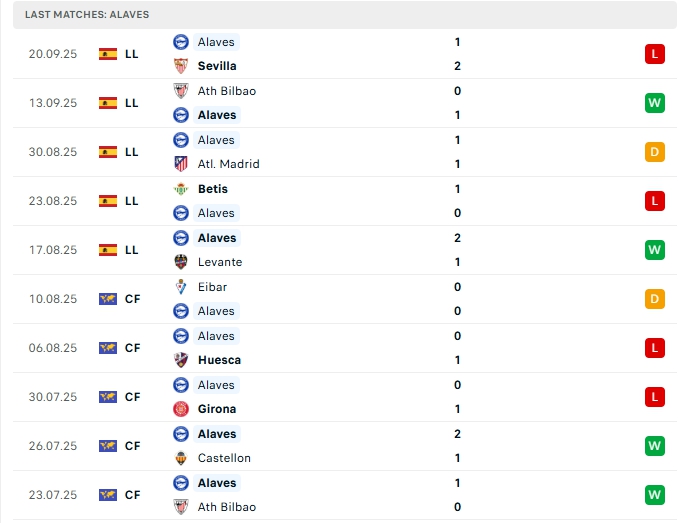Click the Atl. Madrid club crest
Viewport: 689px width, 523px height.
coord(181,164)
